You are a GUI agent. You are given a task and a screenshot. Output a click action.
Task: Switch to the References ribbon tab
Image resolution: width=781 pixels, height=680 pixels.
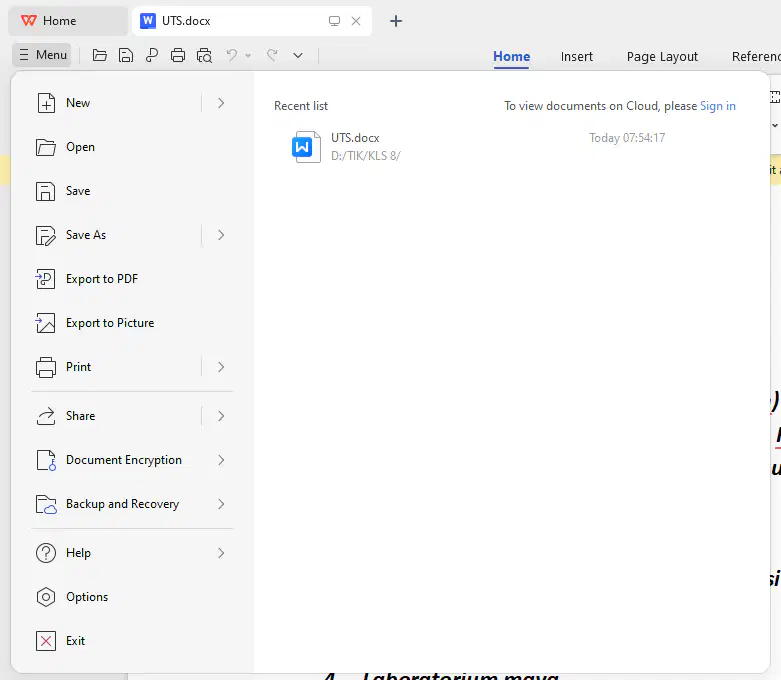click(x=756, y=56)
